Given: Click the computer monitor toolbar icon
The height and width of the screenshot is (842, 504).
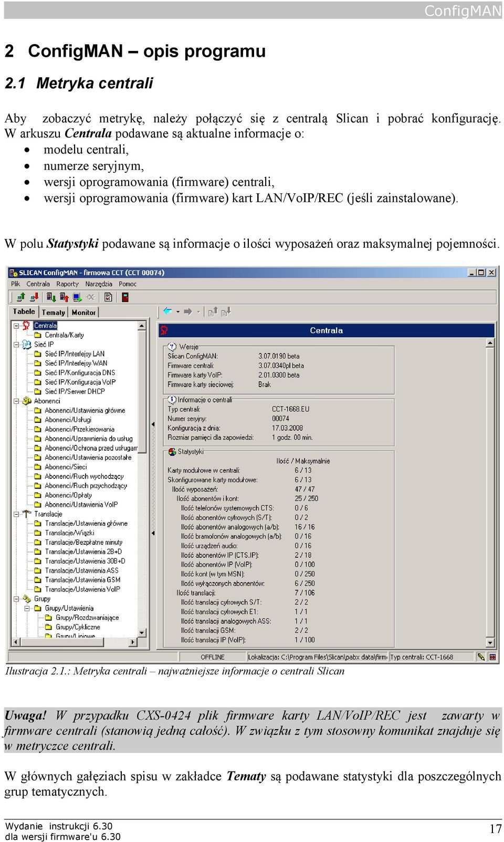Looking at the screenshot, I should coord(77,297).
